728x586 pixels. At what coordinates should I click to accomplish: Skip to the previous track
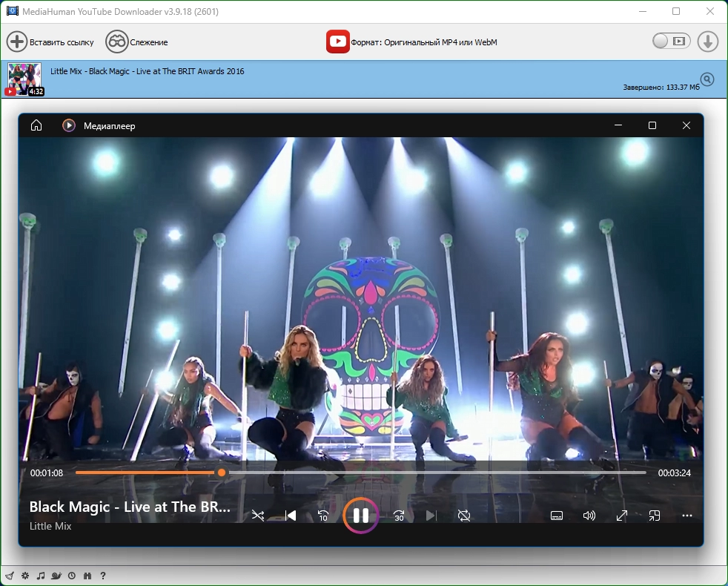pyautogui.click(x=291, y=516)
